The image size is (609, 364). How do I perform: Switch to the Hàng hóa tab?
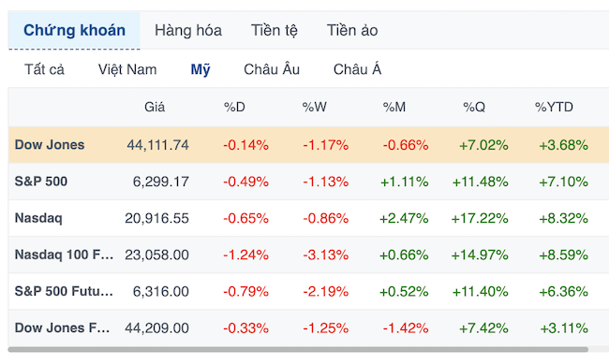tap(188, 30)
